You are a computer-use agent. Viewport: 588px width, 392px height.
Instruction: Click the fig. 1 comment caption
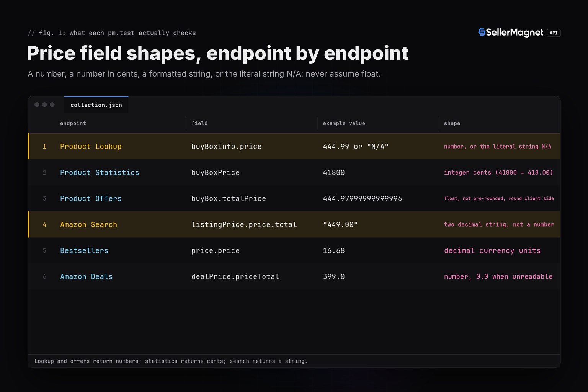112,33
